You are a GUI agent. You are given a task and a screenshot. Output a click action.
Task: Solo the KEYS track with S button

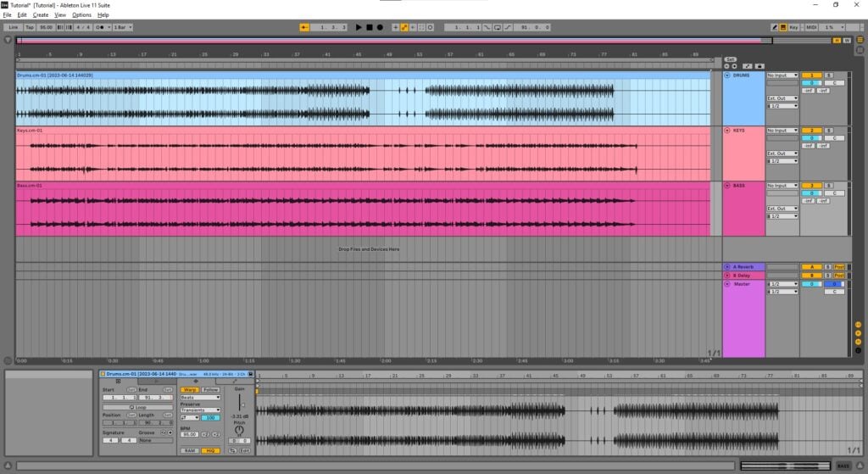point(829,131)
